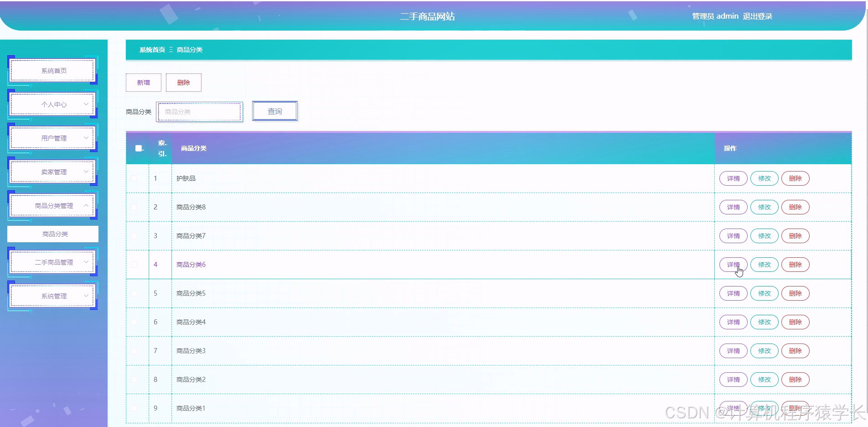Expand the 系统管理 menu chevron

coord(86,296)
